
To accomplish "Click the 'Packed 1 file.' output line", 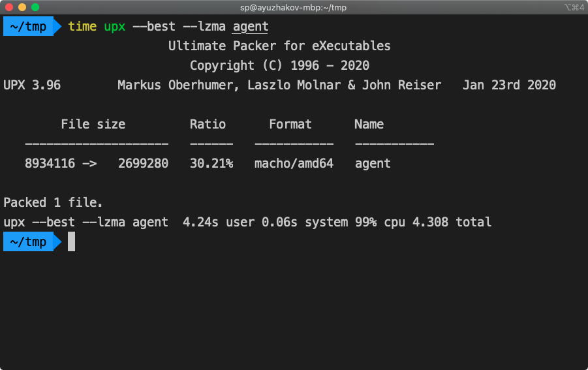I will pos(53,202).
